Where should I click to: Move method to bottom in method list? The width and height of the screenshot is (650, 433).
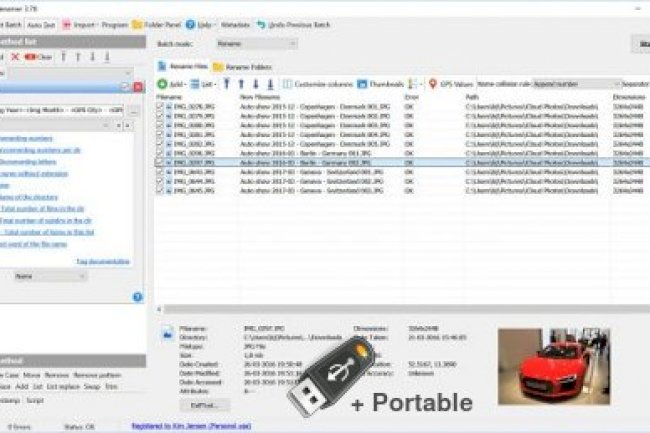pyautogui.click(x=107, y=57)
